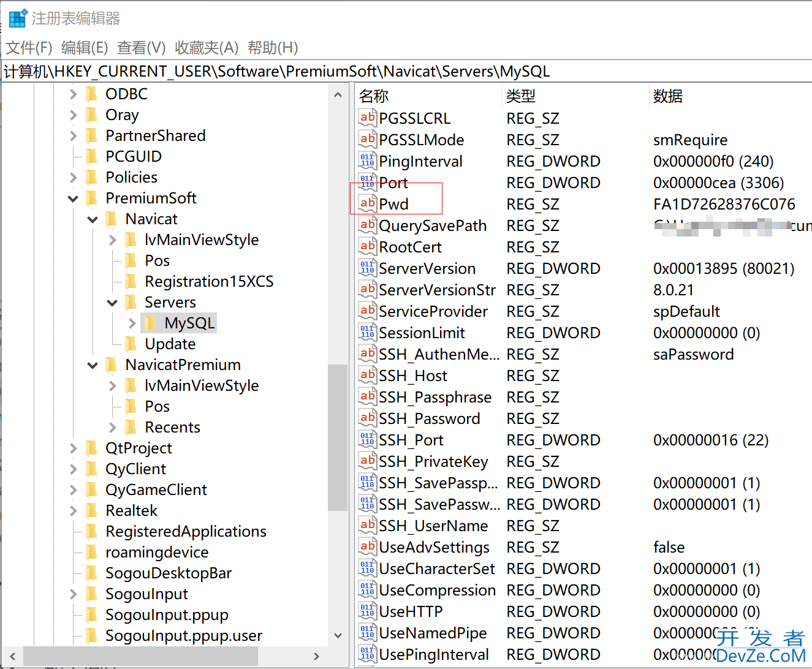Viewport: 812px width, 669px height.
Task: Open the 文件(F) menu
Action: click(29, 47)
